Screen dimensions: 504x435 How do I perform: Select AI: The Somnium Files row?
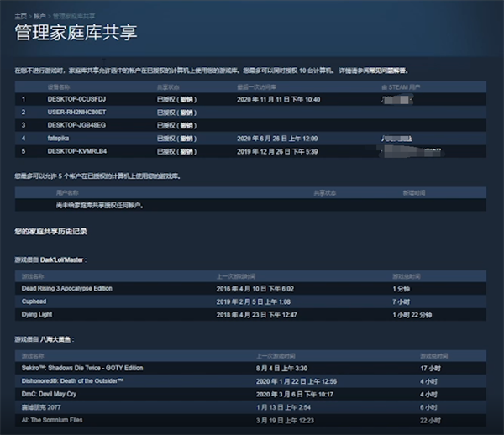[250, 420]
